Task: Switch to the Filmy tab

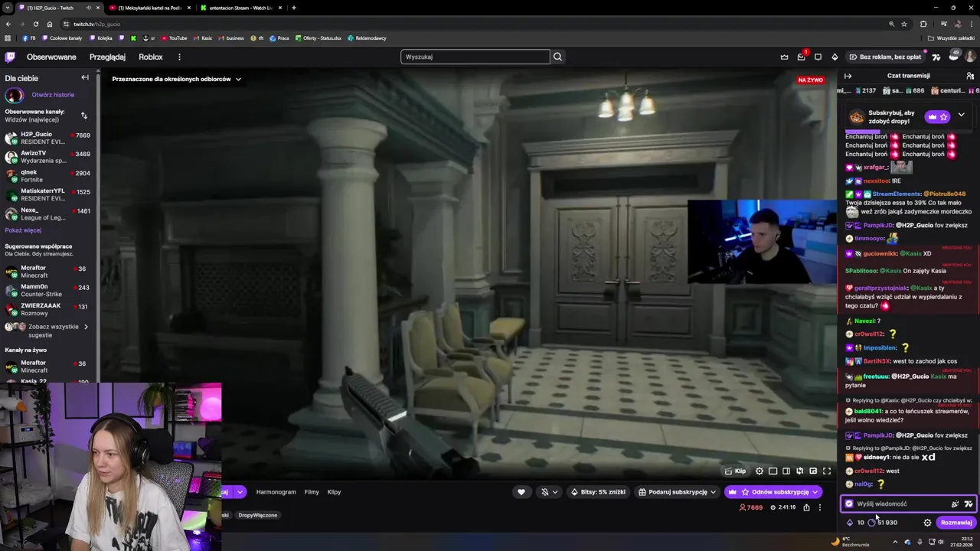Action: pyautogui.click(x=312, y=492)
